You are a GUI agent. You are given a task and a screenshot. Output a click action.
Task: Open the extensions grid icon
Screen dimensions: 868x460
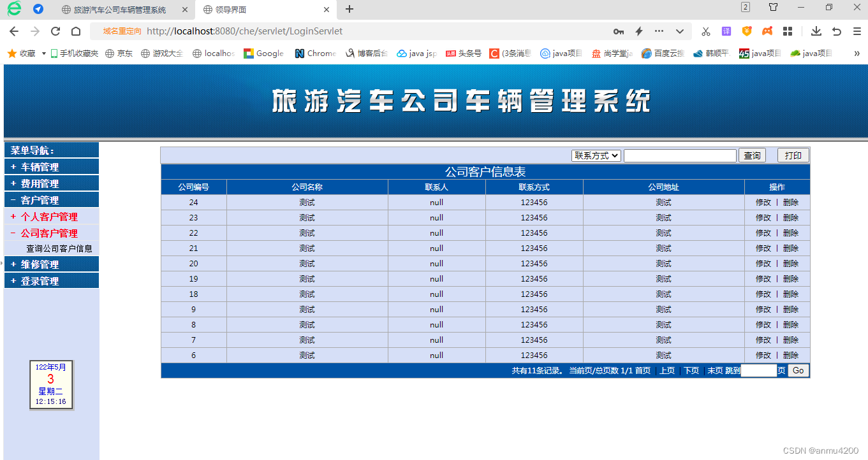[x=788, y=31]
